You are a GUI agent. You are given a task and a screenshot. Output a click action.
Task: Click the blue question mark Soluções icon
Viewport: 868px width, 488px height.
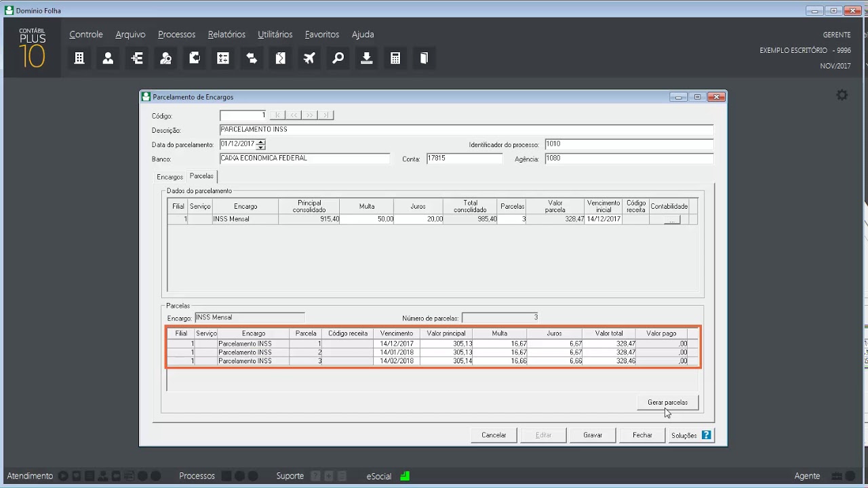pyautogui.click(x=707, y=435)
